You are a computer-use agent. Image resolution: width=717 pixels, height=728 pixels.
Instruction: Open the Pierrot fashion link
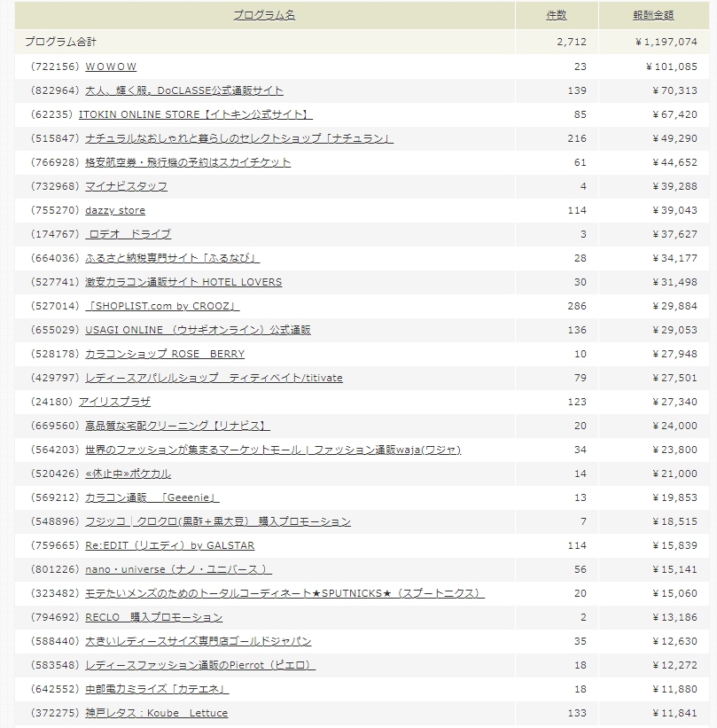pyautogui.click(x=200, y=665)
